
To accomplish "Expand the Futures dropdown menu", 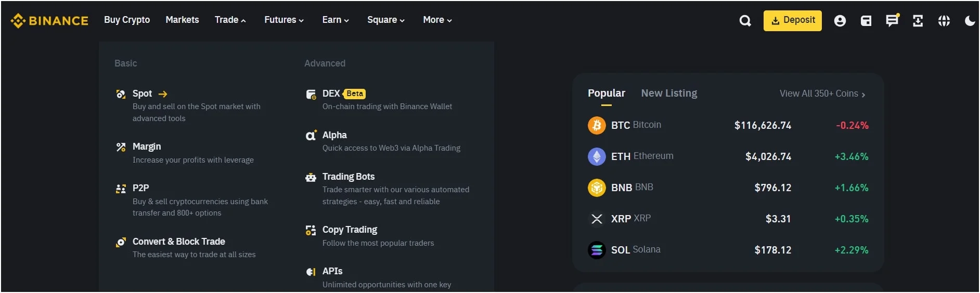I will coord(283,20).
